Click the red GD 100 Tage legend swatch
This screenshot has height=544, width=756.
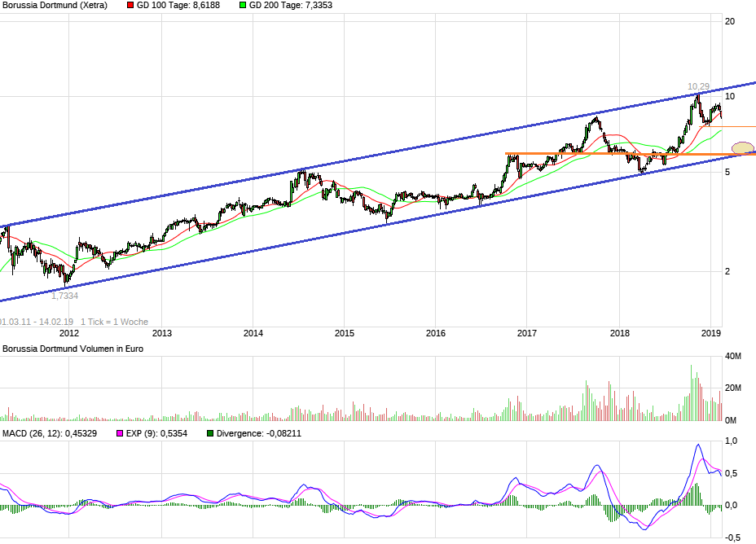pyautogui.click(x=130, y=6)
